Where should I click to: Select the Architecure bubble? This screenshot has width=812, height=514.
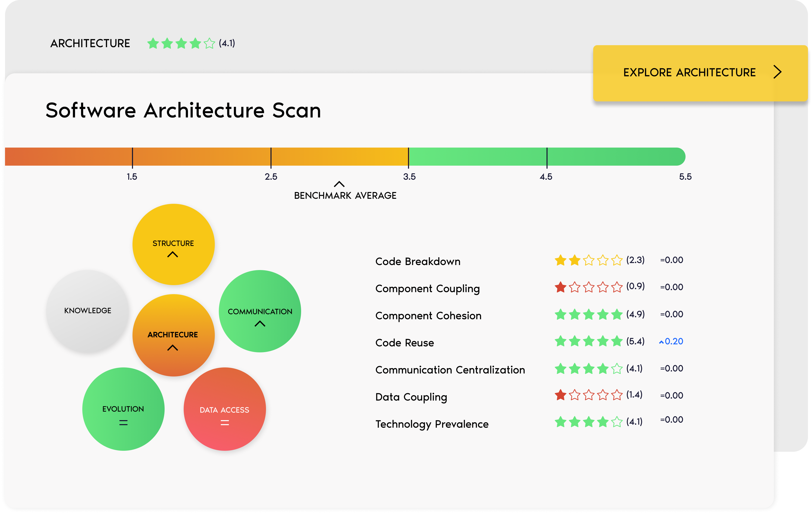(173, 335)
